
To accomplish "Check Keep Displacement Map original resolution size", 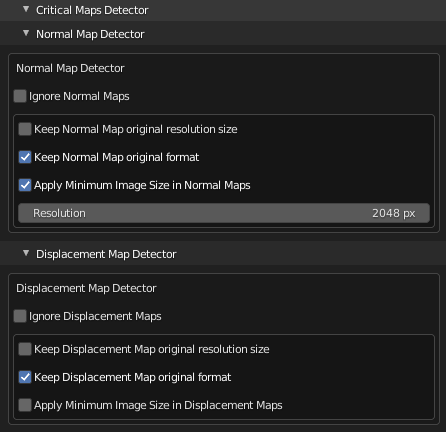I will pyautogui.click(x=25, y=349).
